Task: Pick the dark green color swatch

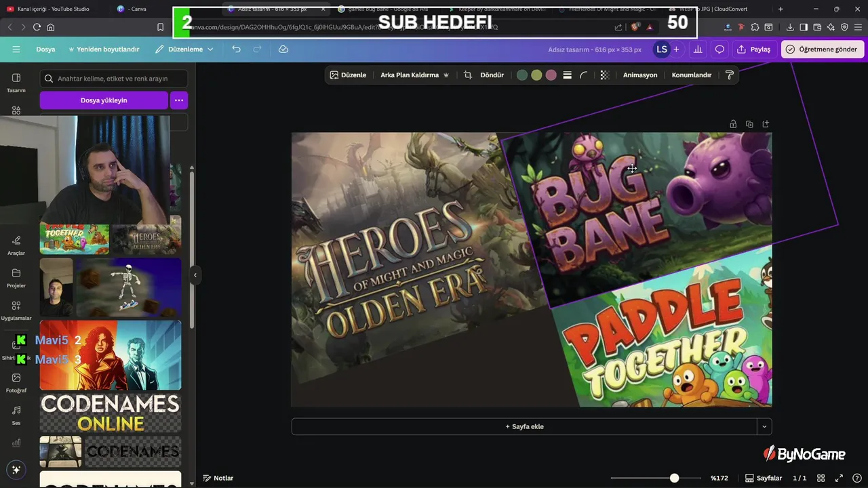Action: [x=522, y=75]
